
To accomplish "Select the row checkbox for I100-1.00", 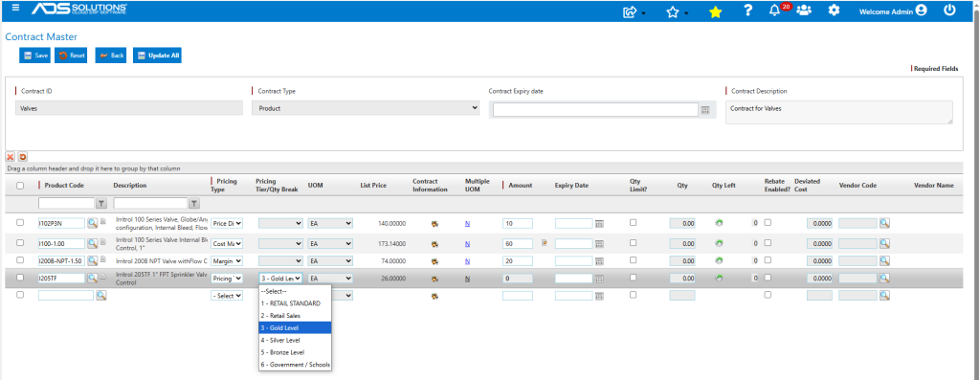I will [x=20, y=242].
